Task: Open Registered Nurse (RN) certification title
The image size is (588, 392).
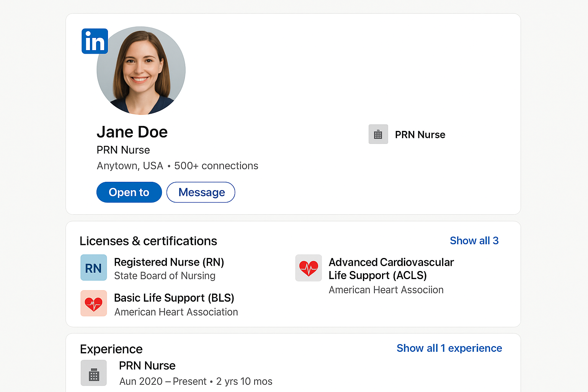Action: [169, 262]
